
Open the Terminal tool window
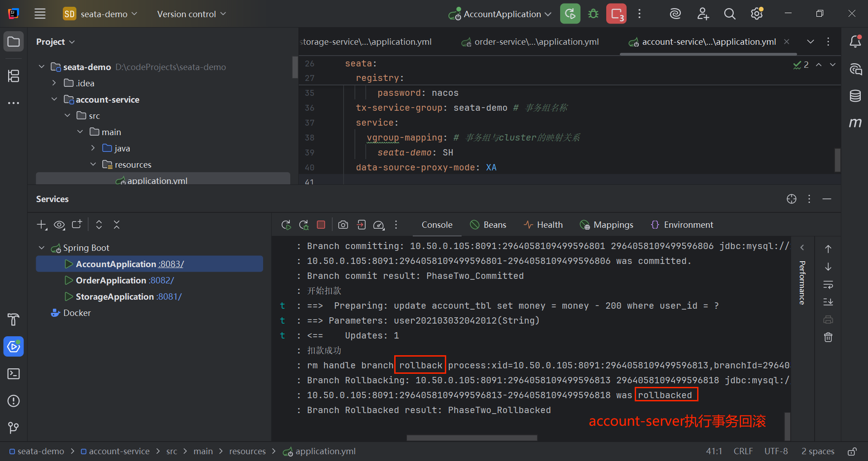(x=14, y=374)
